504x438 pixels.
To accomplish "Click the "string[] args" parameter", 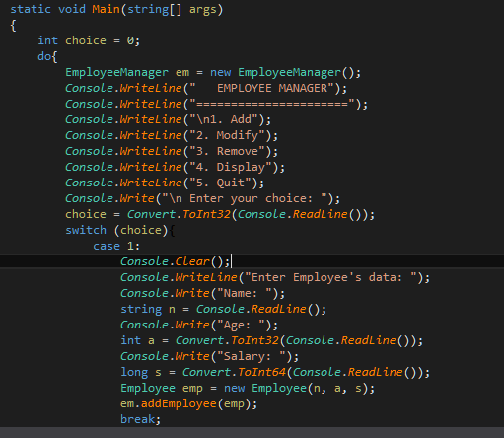I will (172, 9).
